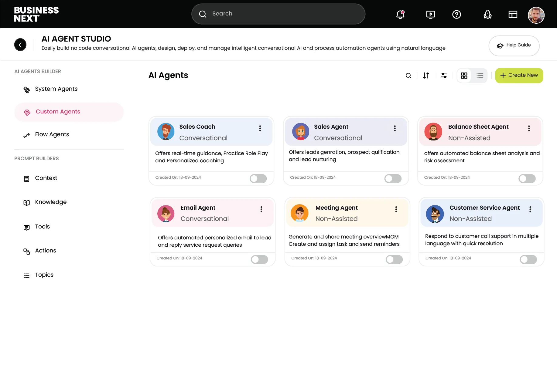This screenshot has width=557, height=392.
Task: Click the AI Agents search magnifier icon
Action: (408, 76)
